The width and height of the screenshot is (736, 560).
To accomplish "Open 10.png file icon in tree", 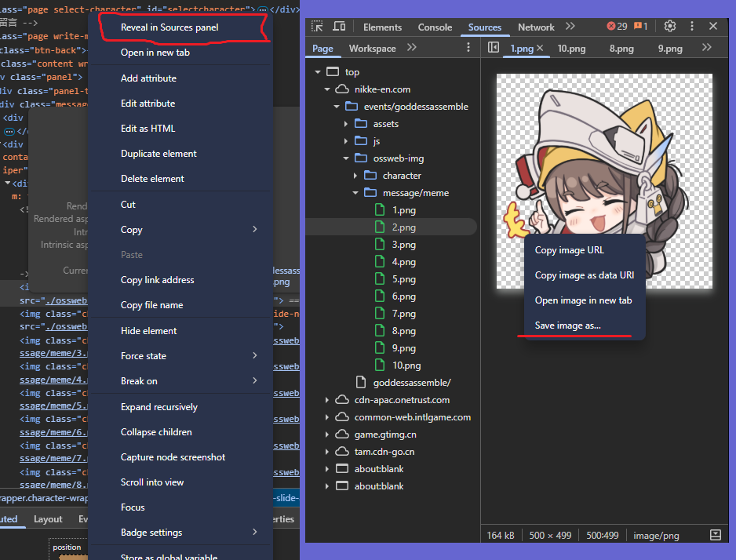I will click(380, 365).
